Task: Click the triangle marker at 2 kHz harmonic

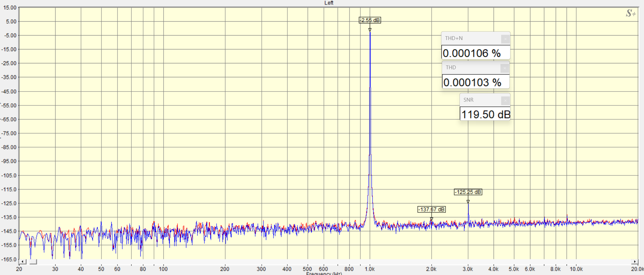Action: 432,219
